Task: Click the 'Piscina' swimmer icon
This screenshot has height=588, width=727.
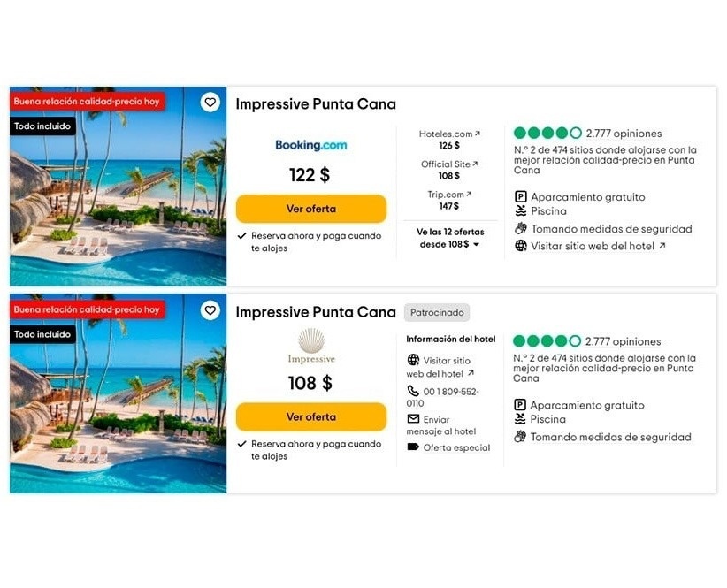Action: point(519,210)
